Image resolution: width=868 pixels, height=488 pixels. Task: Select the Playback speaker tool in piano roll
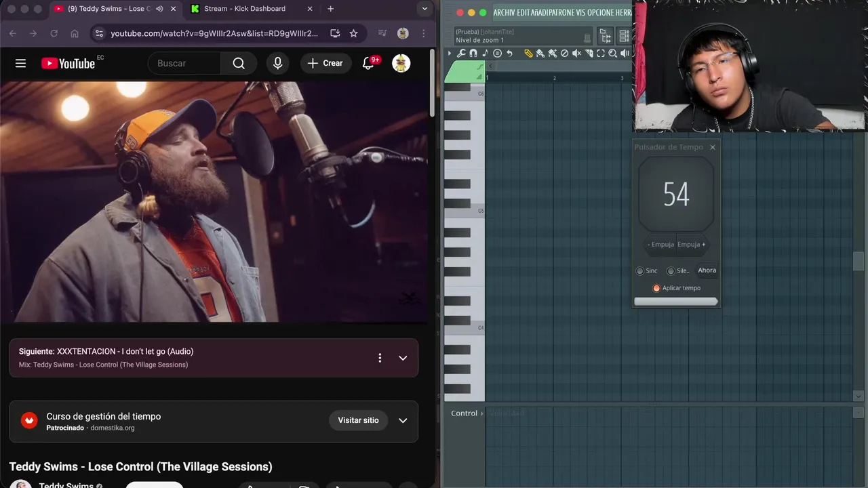click(x=625, y=53)
